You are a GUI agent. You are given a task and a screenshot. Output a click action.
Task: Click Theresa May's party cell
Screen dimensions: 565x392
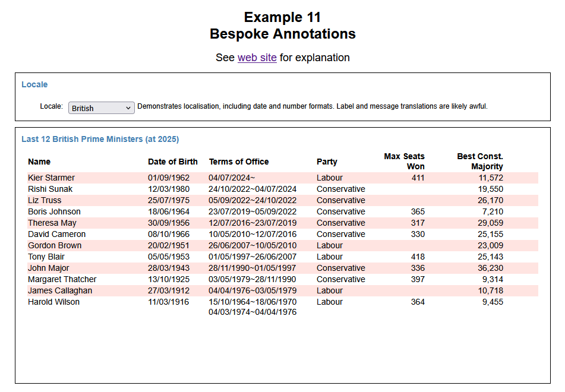pyautogui.click(x=341, y=223)
